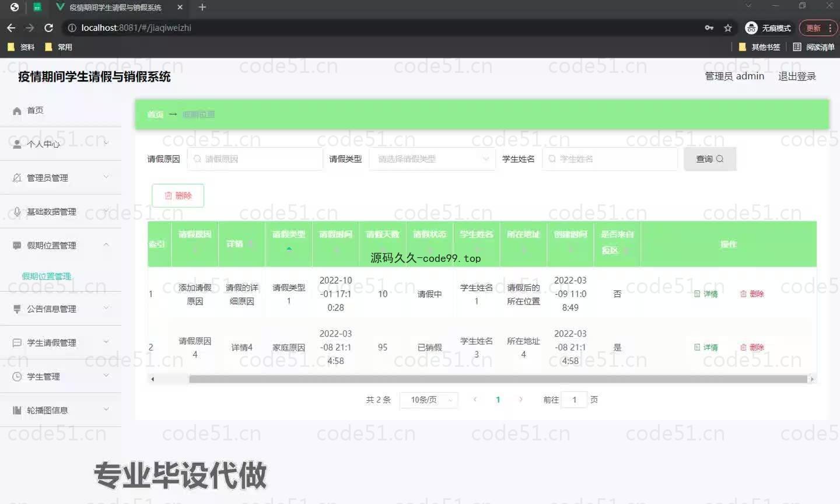Open the 请假类型 select dropdown
840x504 pixels.
[x=432, y=159]
